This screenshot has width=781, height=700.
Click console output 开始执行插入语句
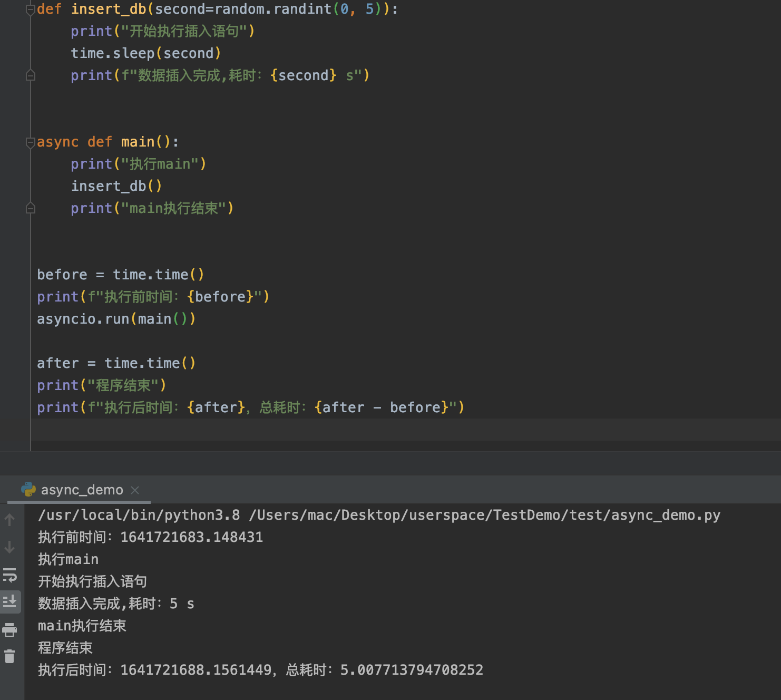tap(93, 581)
